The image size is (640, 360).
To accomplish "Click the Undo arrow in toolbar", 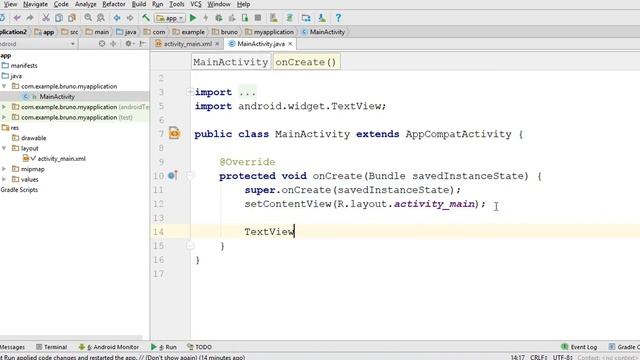I will [17, 18].
